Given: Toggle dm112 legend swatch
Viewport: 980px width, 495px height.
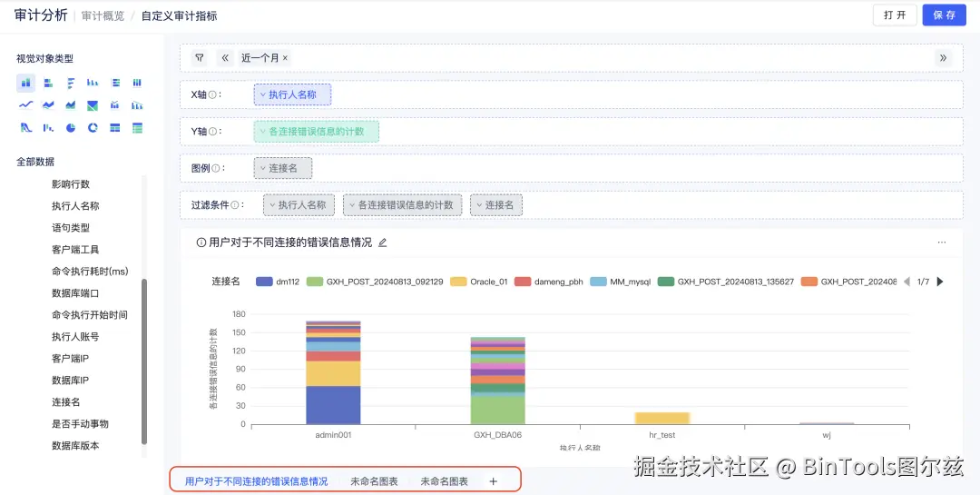Looking at the screenshot, I should [x=264, y=282].
